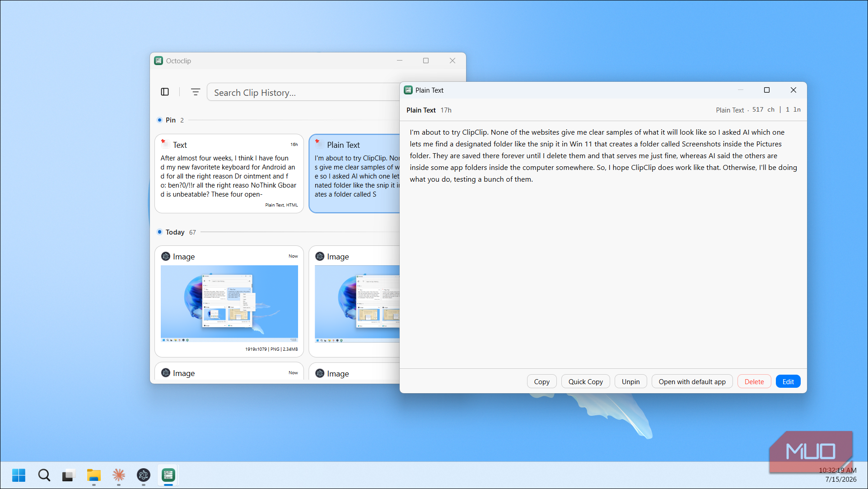The height and width of the screenshot is (489, 868).
Task: Click the 'Plain Text, HTML' format label on Text card
Action: (x=281, y=205)
